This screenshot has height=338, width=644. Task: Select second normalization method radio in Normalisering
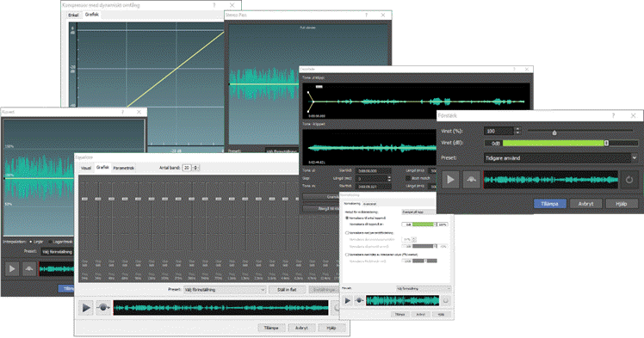point(347,233)
